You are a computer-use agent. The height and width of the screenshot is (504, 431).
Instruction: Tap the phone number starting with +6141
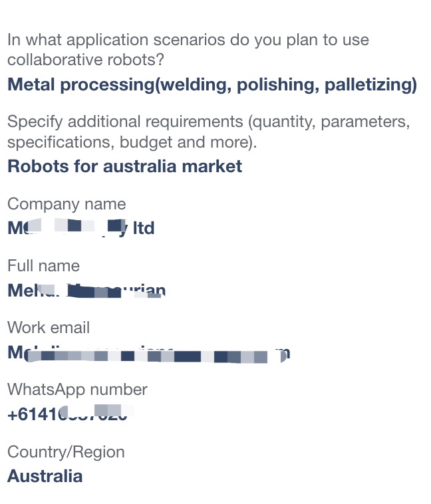point(71,414)
